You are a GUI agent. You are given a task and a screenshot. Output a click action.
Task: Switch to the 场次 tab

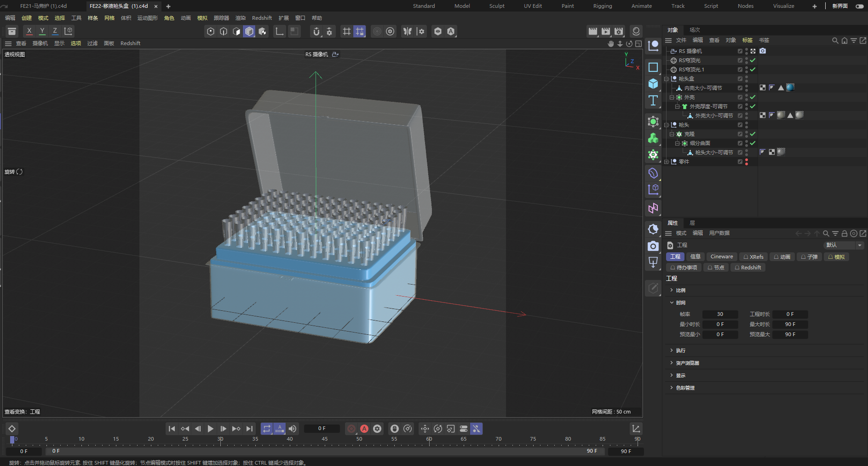click(x=695, y=30)
